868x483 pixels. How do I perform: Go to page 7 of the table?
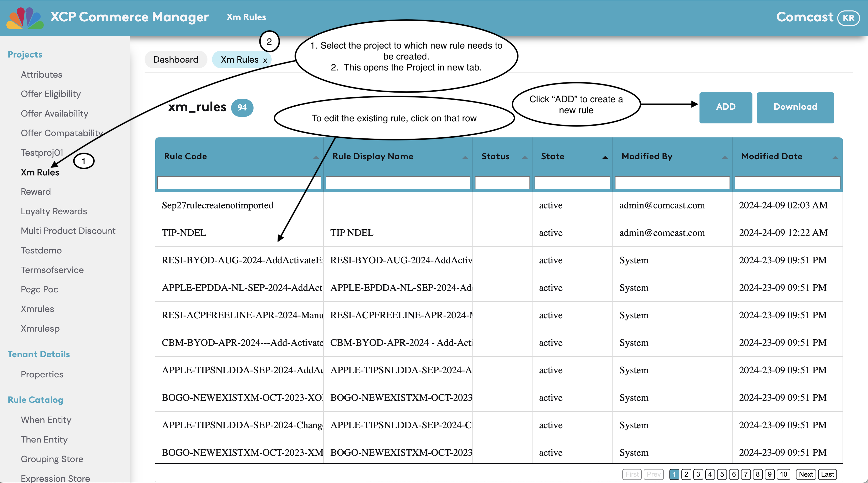pyautogui.click(x=746, y=474)
